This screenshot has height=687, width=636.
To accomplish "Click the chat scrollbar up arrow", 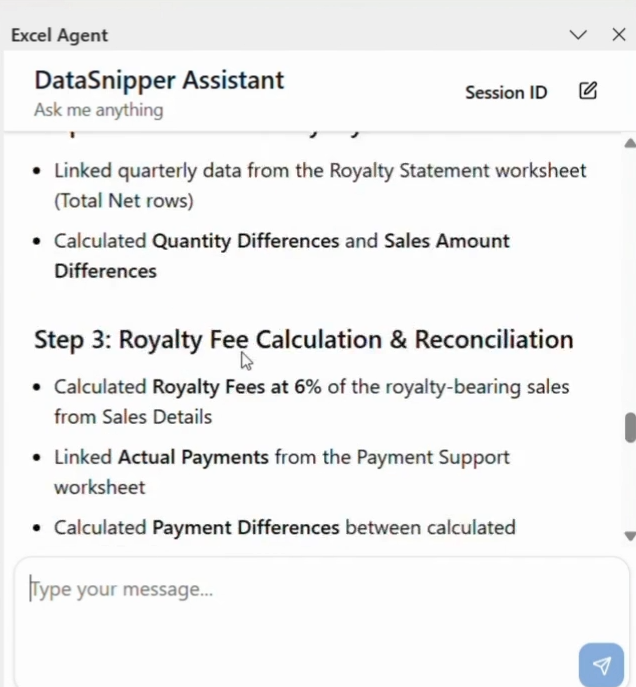I will click(629, 144).
